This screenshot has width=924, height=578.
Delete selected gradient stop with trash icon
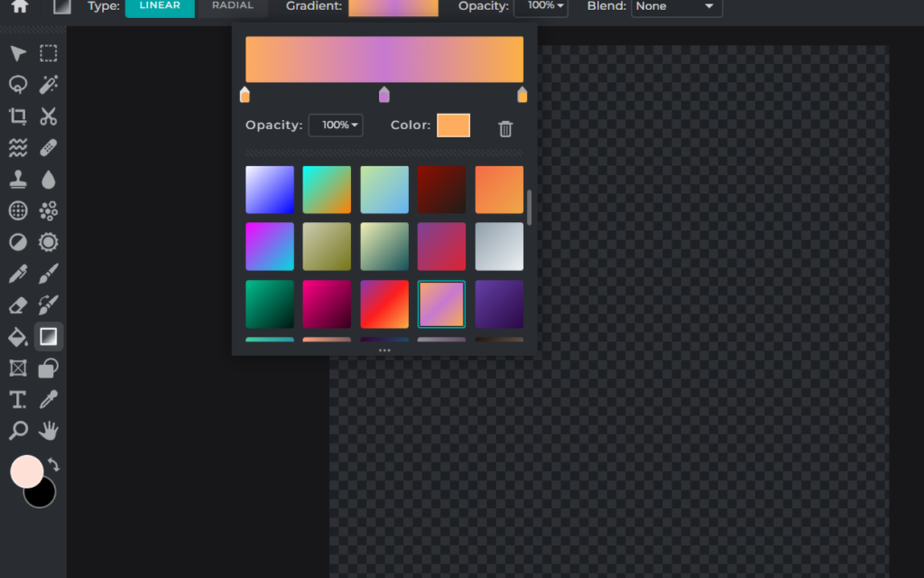coord(505,129)
